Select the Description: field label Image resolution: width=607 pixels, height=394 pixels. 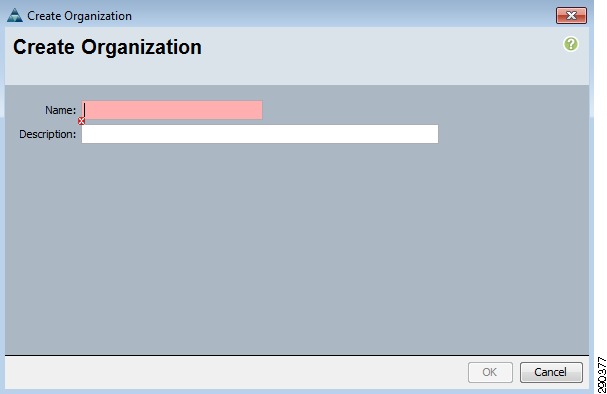coord(48,134)
